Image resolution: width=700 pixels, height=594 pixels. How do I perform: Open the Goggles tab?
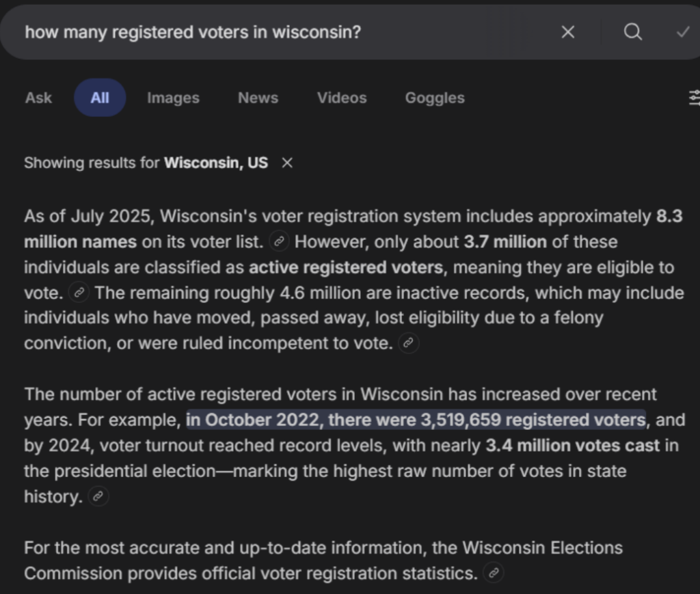tap(435, 98)
